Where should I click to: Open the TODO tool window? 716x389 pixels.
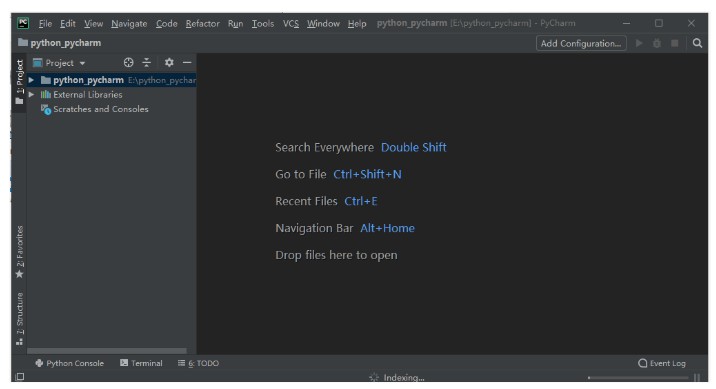point(198,363)
